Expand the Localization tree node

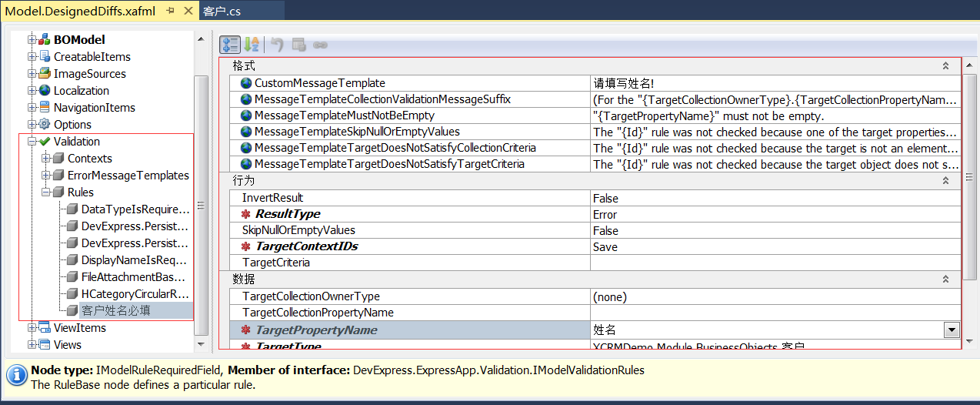[32, 90]
